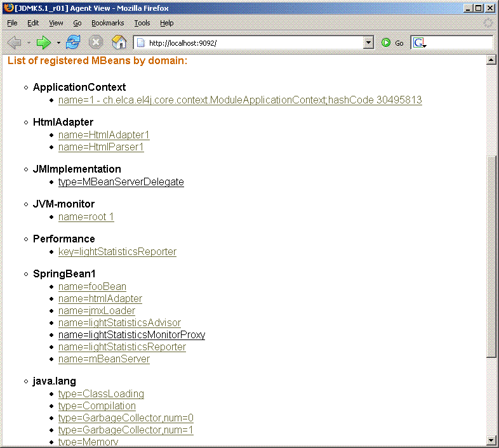The width and height of the screenshot is (499, 448).
Task: Close the Firefox window
Action: coord(490,8)
